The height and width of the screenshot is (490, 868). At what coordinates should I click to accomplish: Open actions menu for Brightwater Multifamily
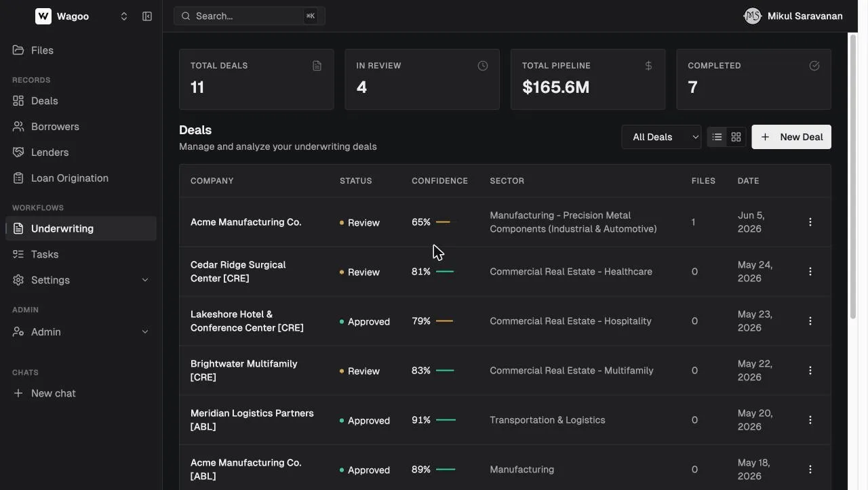pyautogui.click(x=810, y=371)
